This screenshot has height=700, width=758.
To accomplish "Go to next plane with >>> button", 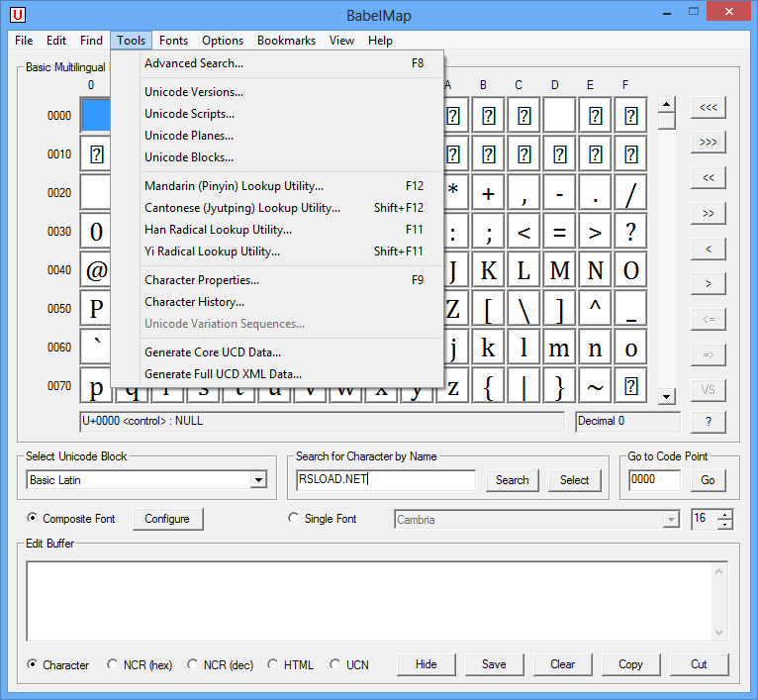I will 709,143.
